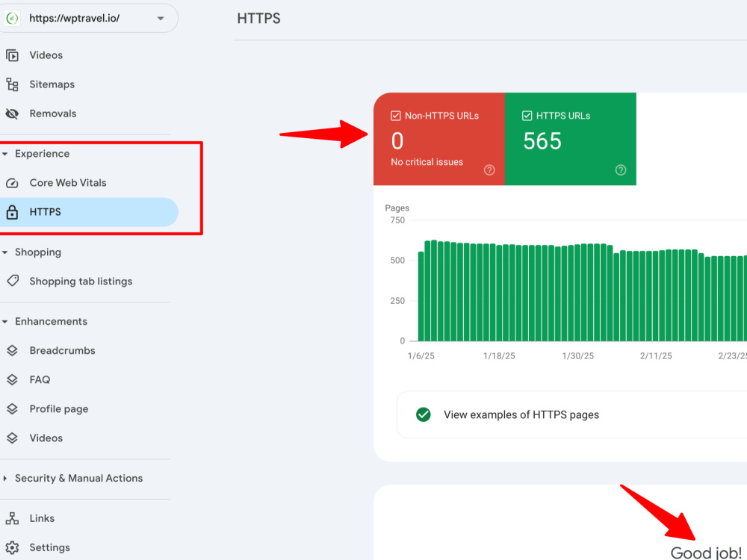Click the Enhancements Videos layers icon
The image size is (747, 560).
(x=12, y=438)
